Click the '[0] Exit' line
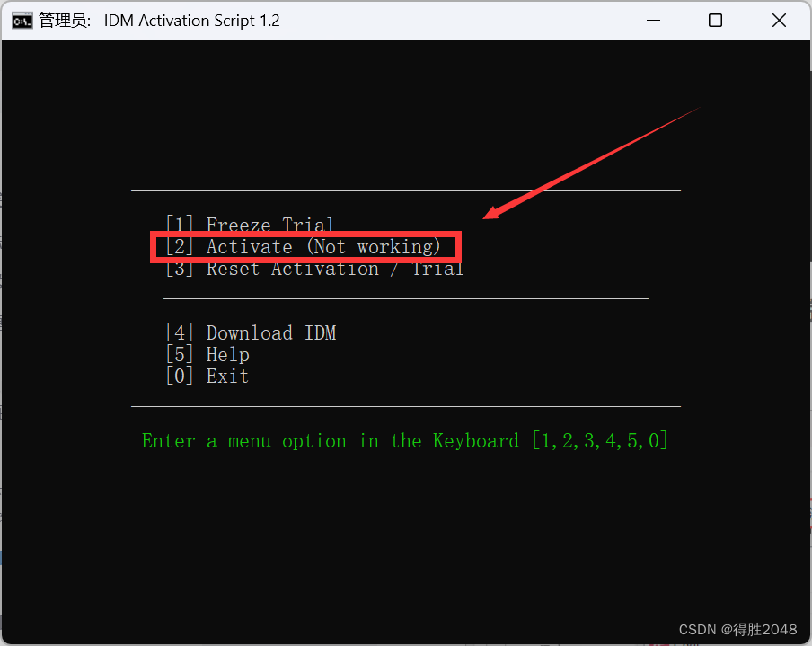812x646 pixels. point(207,376)
